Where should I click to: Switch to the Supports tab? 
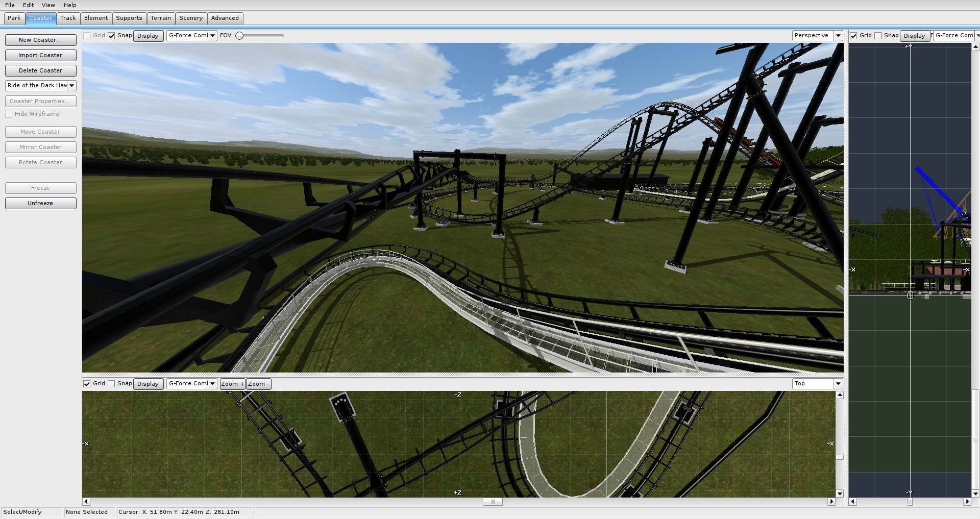129,18
